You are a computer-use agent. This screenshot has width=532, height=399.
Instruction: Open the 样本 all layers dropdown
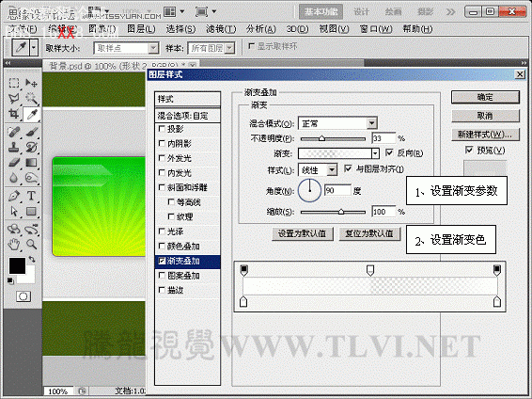(x=229, y=48)
